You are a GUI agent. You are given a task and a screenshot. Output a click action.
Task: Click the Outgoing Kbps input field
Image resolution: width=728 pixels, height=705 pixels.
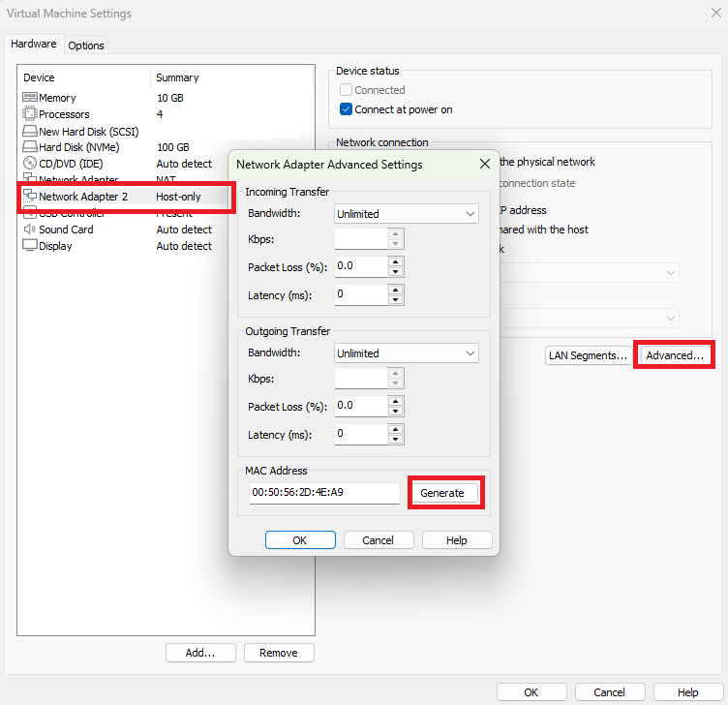pos(361,378)
